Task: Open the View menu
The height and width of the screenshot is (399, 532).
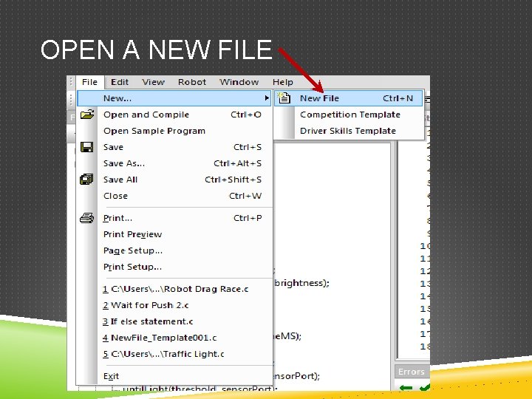Action: point(153,82)
